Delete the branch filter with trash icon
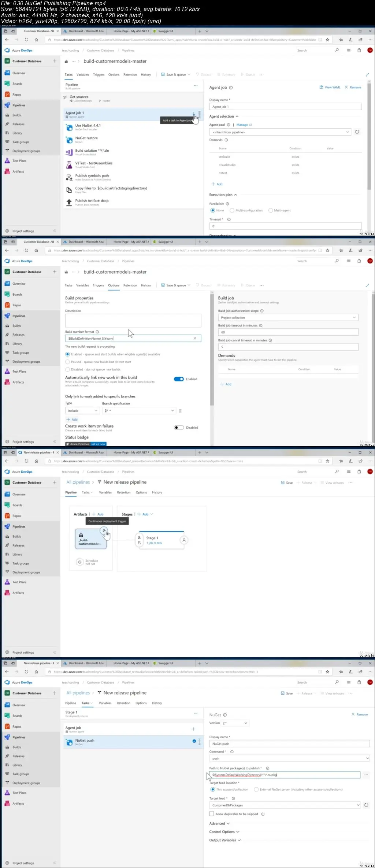This screenshot has height=868, width=375. tap(180, 411)
